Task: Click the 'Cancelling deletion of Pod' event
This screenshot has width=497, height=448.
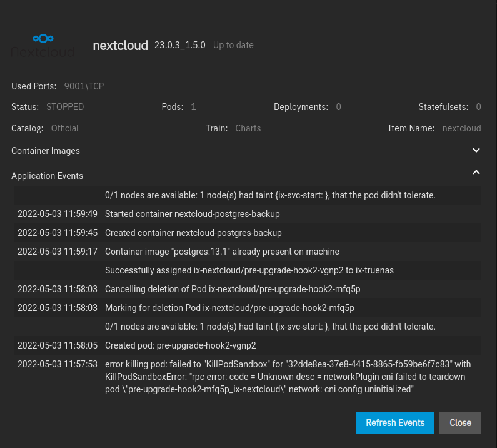Action: pyautogui.click(x=233, y=289)
